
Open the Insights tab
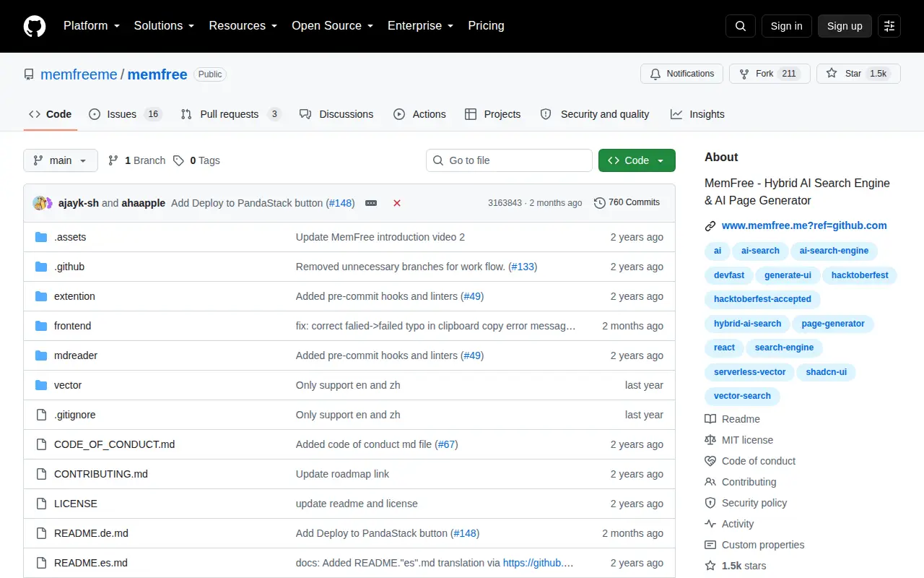(697, 114)
